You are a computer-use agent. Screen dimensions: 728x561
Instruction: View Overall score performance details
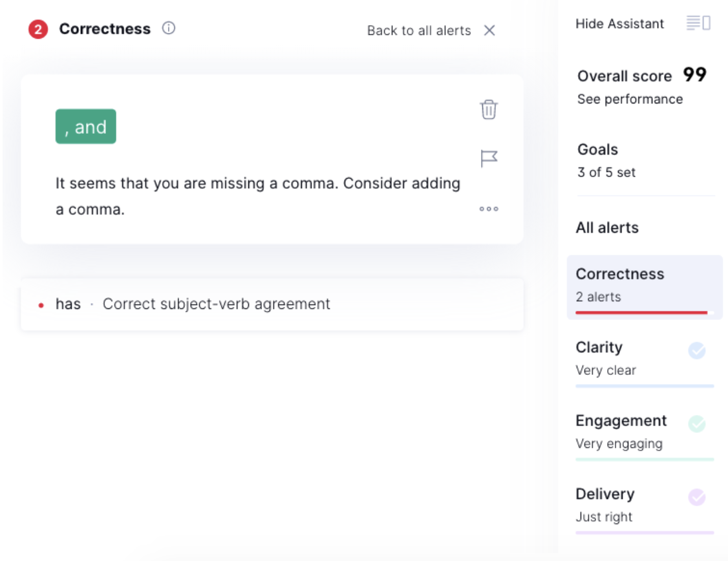pos(630,99)
